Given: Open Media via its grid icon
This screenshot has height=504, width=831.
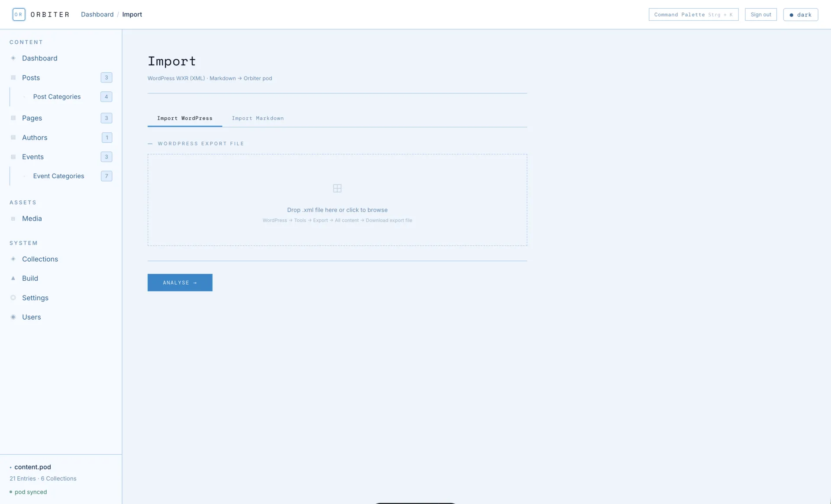Looking at the screenshot, I should [x=13, y=218].
